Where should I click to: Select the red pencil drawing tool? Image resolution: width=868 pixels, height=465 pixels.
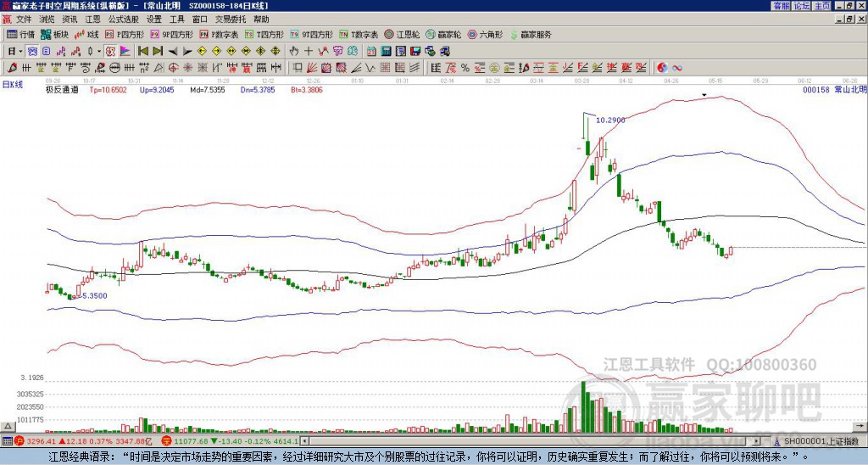[x=11, y=68]
